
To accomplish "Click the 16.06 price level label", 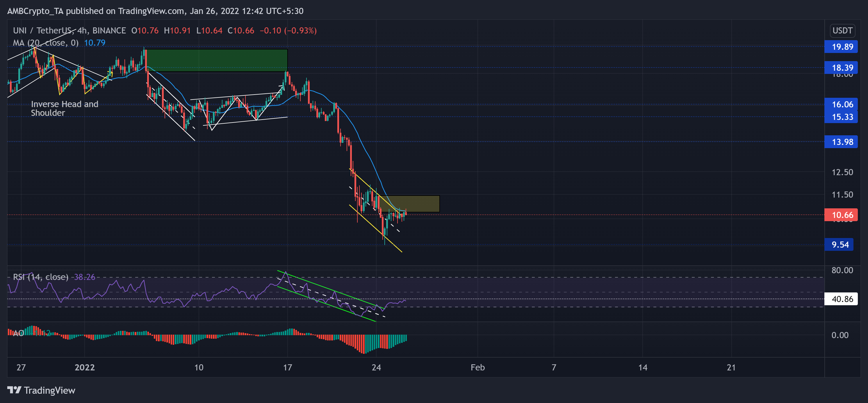I will click(x=841, y=104).
